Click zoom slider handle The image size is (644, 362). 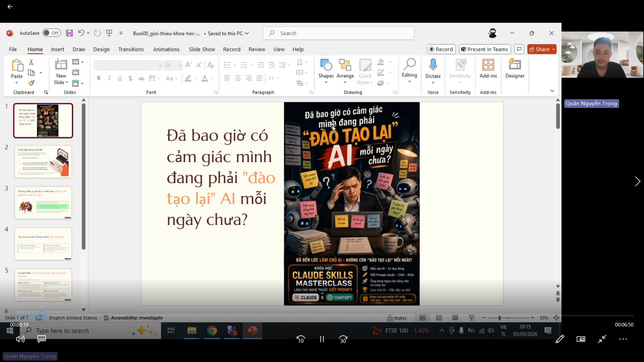tap(499, 318)
